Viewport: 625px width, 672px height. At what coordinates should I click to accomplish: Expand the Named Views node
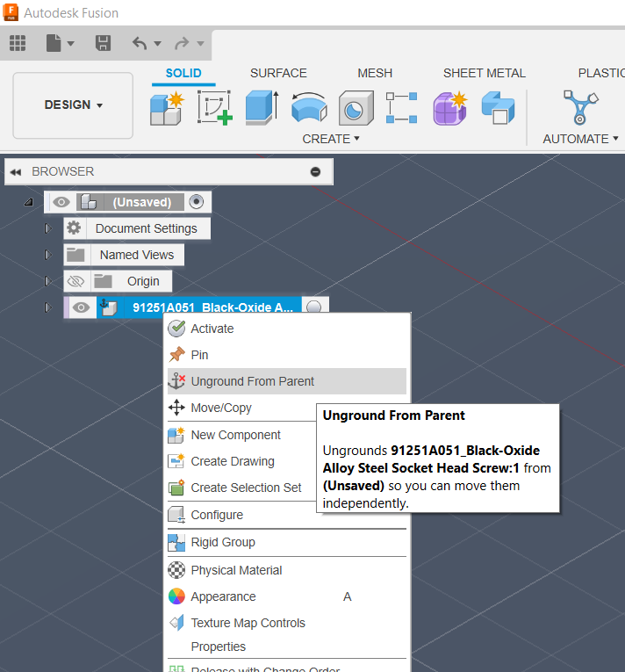(48, 255)
